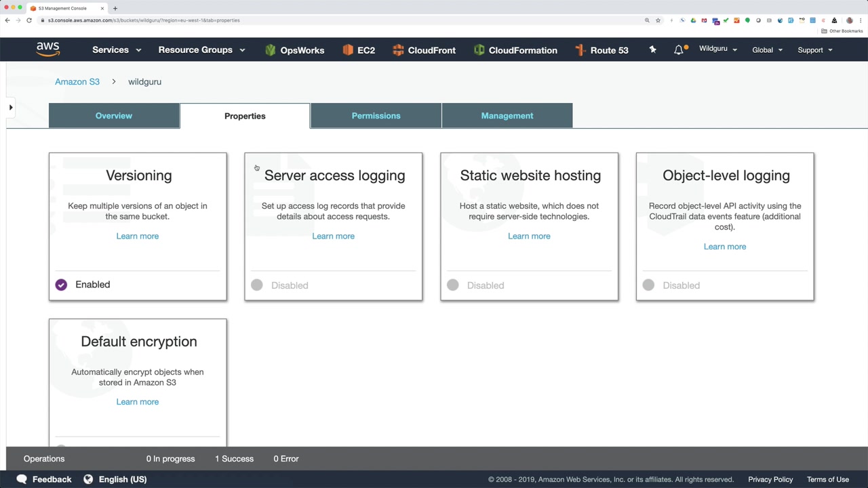This screenshot has width=868, height=488.
Task: Open the Static website hosting card title
Action: (x=530, y=176)
